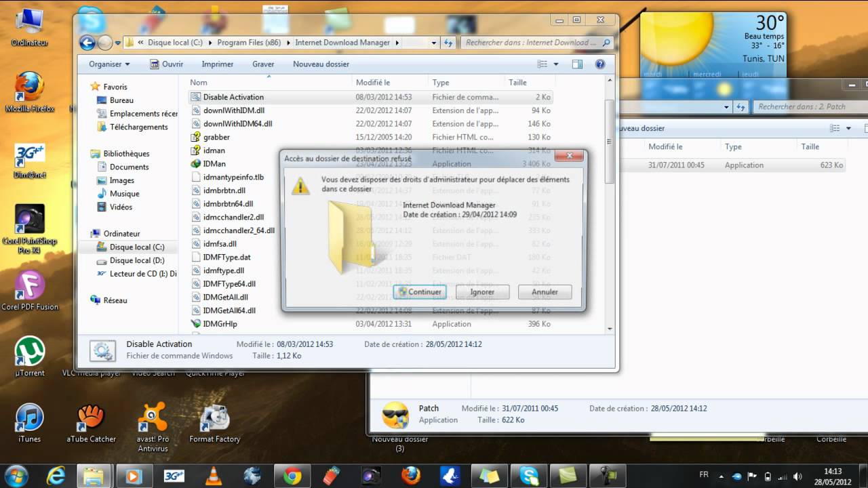The width and height of the screenshot is (868, 488).
Task: Open Internet Explorer from taskbar
Action: click(56, 476)
